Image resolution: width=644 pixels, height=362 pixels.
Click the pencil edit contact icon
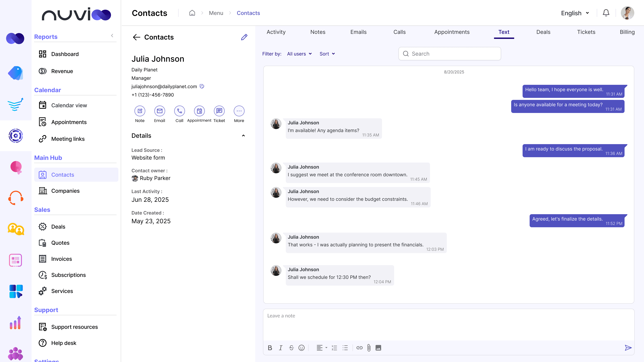(x=244, y=37)
